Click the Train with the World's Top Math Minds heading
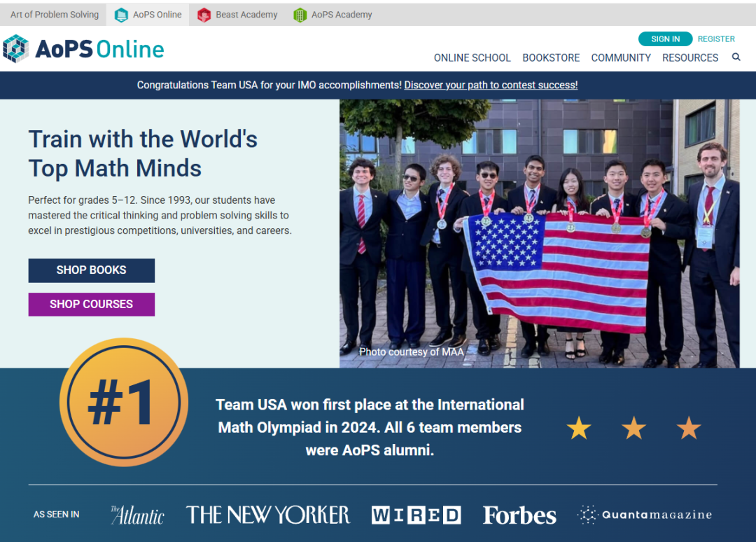Image resolution: width=756 pixels, height=542 pixels. pos(143,153)
